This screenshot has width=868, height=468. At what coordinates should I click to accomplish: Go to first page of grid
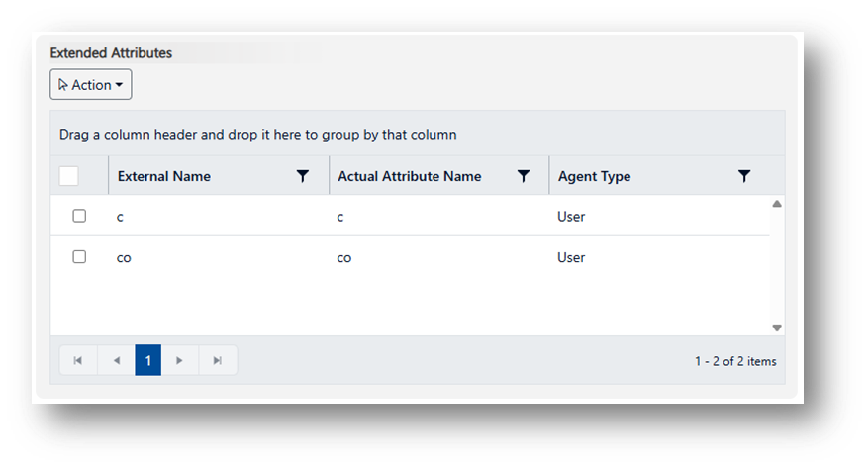click(x=78, y=361)
